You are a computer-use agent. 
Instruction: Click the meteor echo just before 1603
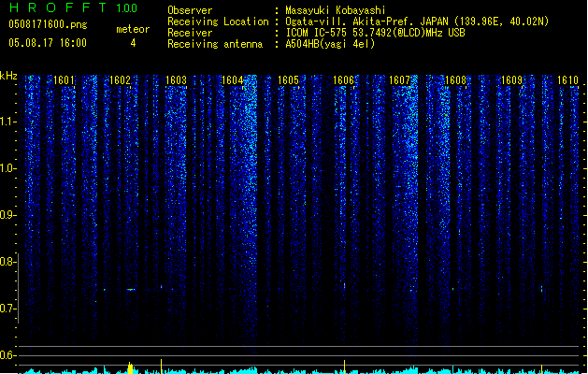(x=161, y=287)
